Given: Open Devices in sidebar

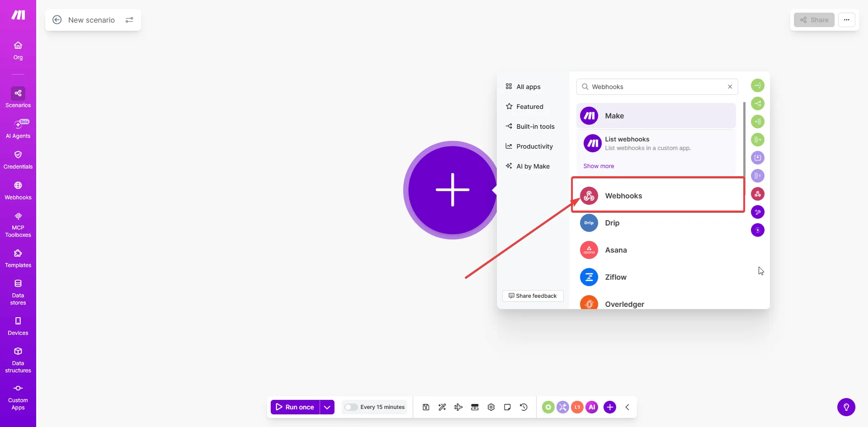Looking at the screenshot, I should click(18, 326).
